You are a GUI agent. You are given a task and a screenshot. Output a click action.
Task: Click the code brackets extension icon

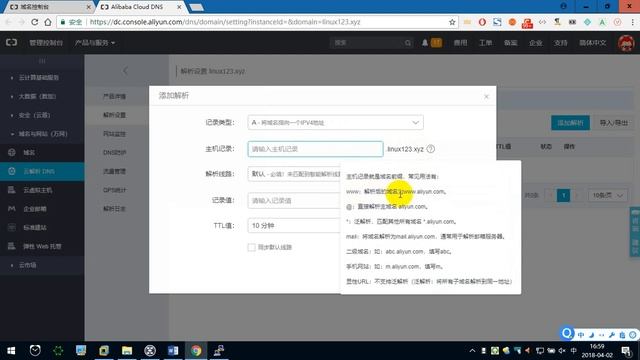click(x=542, y=22)
